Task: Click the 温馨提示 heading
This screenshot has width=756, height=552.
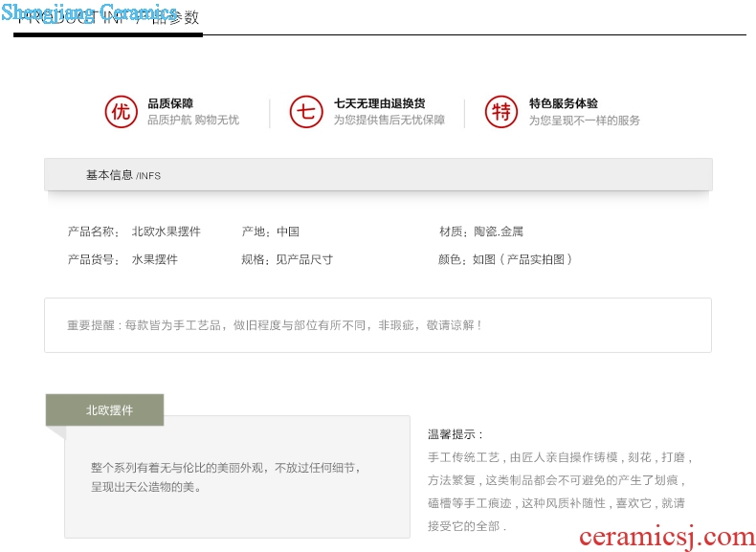Action: (x=456, y=434)
